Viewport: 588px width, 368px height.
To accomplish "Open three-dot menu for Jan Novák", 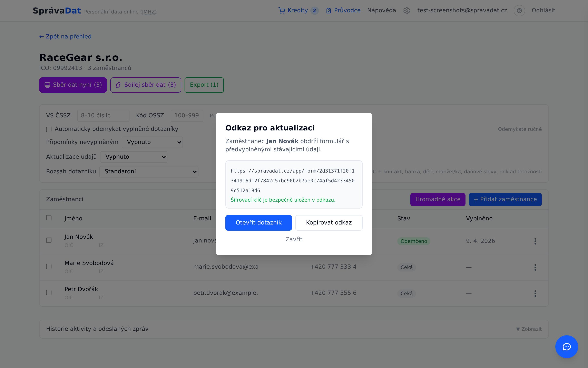I will (x=535, y=241).
